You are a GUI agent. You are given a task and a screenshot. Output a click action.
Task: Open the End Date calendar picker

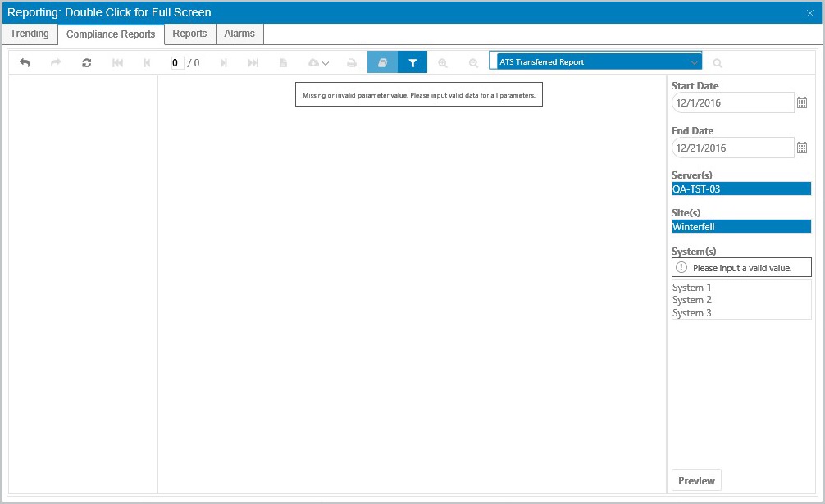(x=802, y=148)
